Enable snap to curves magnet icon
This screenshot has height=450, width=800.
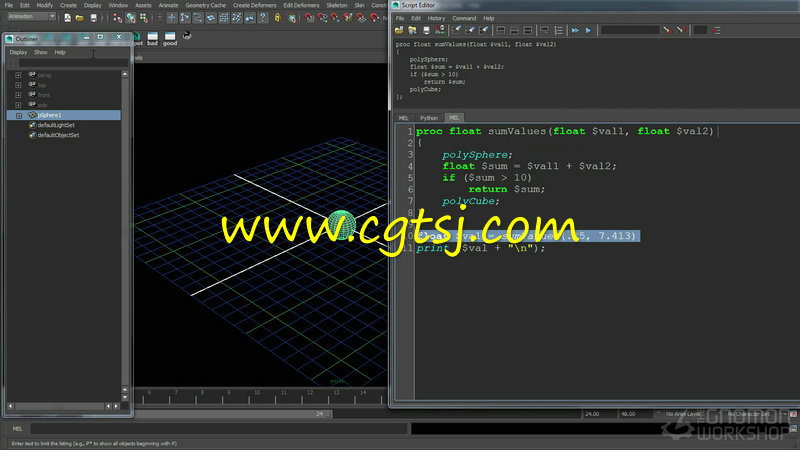[322, 18]
